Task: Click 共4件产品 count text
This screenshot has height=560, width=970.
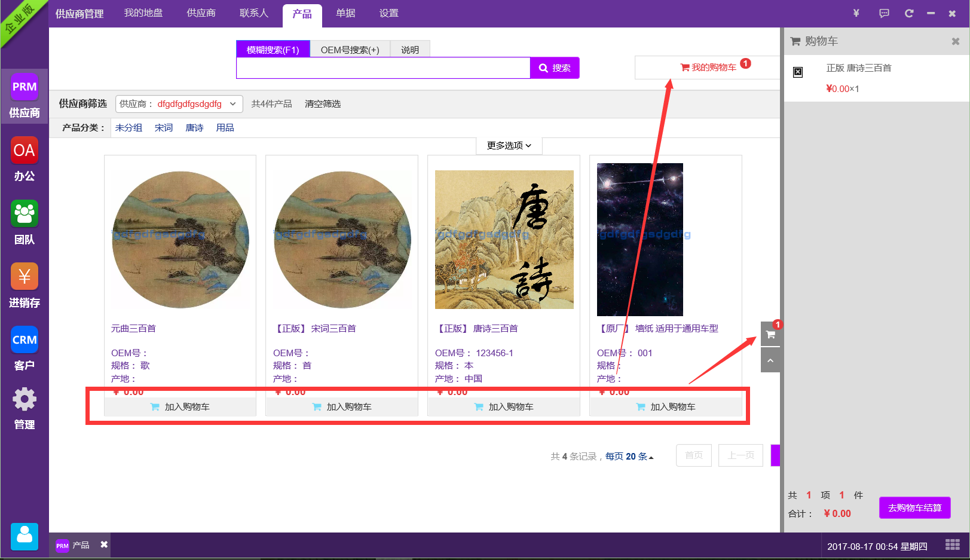Action: point(272,104)
